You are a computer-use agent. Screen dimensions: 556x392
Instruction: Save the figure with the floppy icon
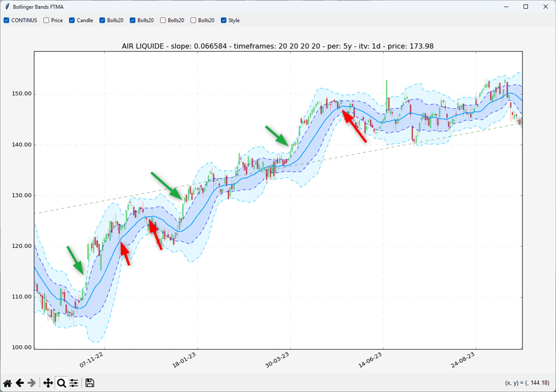(x=90, y=383)
